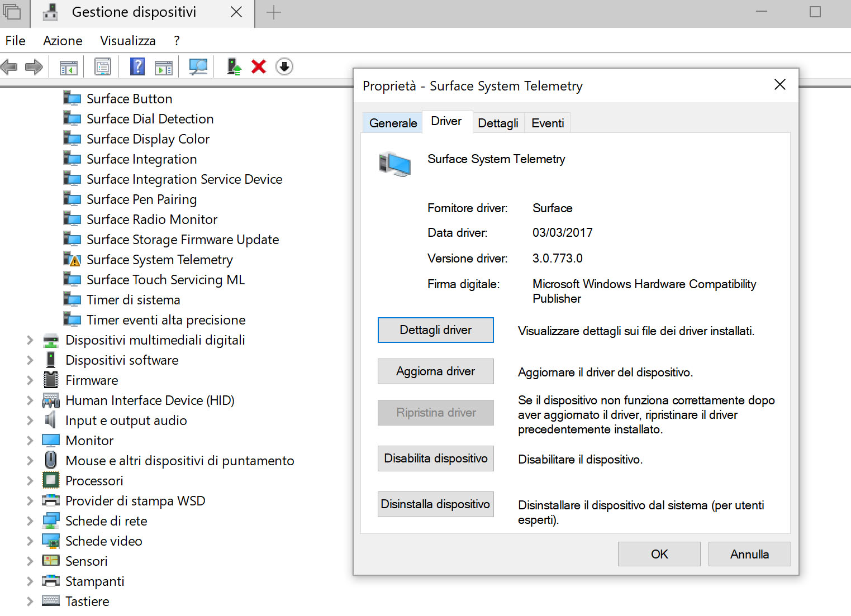This screenshot has height=616, width=851.
Task: Click the Processori chip icon
Action: 51,480
